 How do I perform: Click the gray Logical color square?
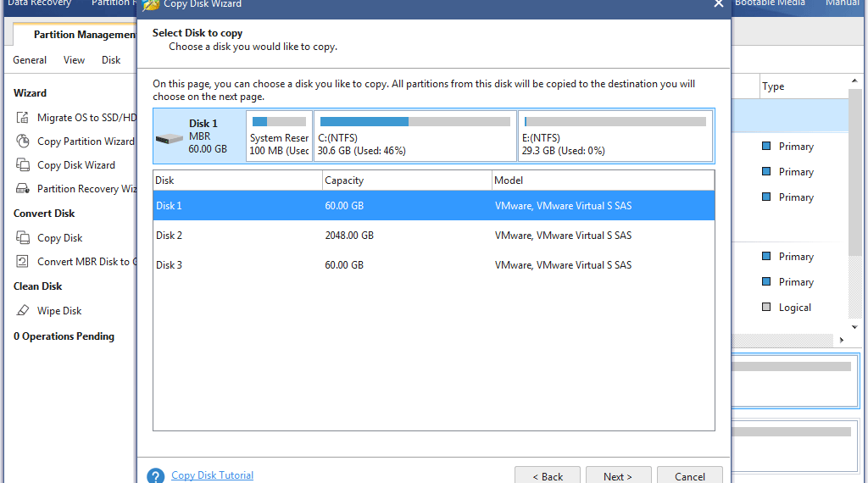tap(766, 307)
